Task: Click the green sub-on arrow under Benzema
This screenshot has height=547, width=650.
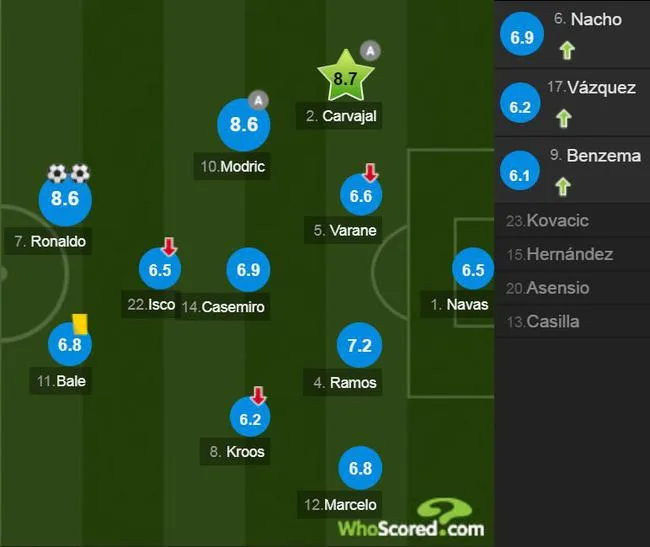Action: (563, 186)
